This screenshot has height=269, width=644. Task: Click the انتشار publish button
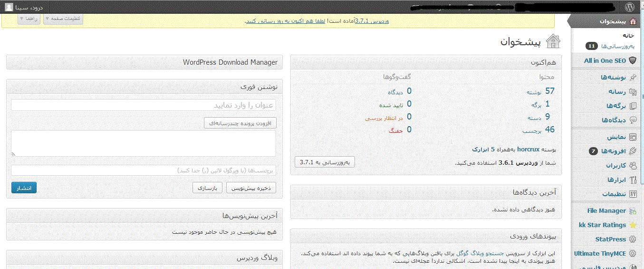[x=24, y=188]
